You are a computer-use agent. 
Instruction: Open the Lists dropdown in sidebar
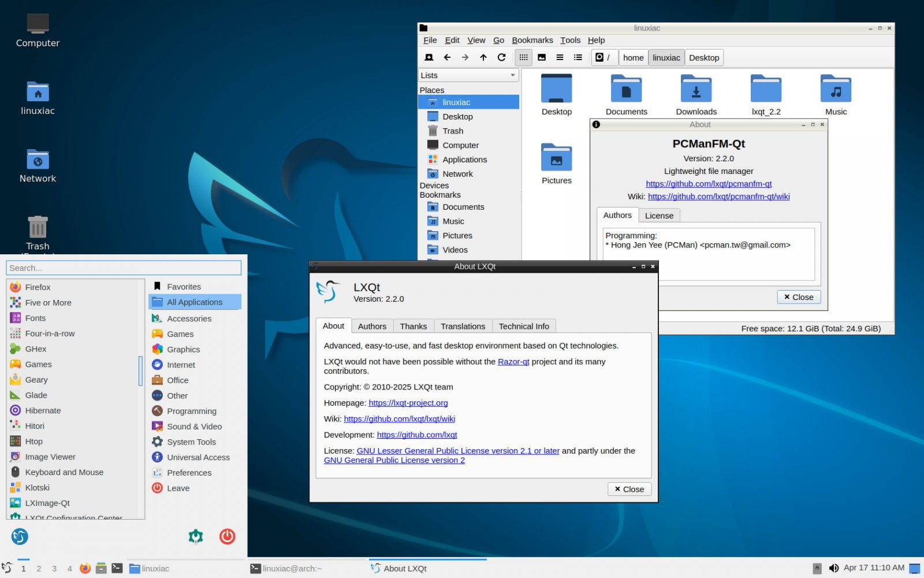click(x=468, y=75)
